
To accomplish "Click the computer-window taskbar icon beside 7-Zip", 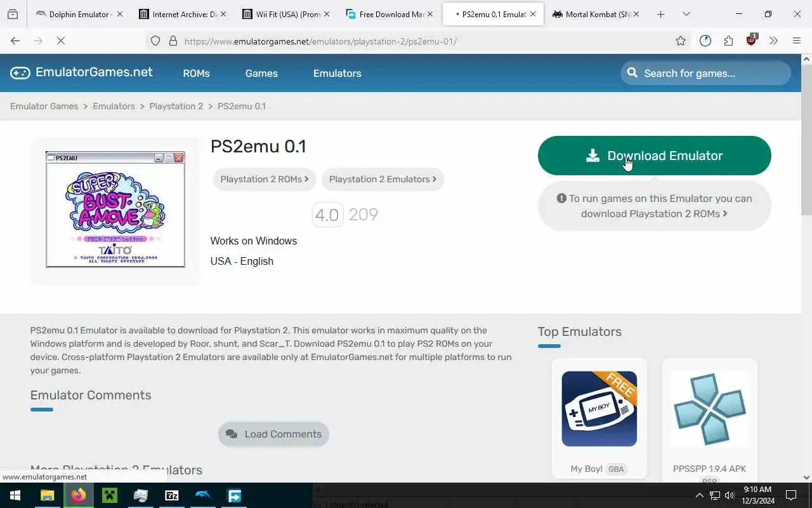I will pyautogui.click(x=141, y=495).
